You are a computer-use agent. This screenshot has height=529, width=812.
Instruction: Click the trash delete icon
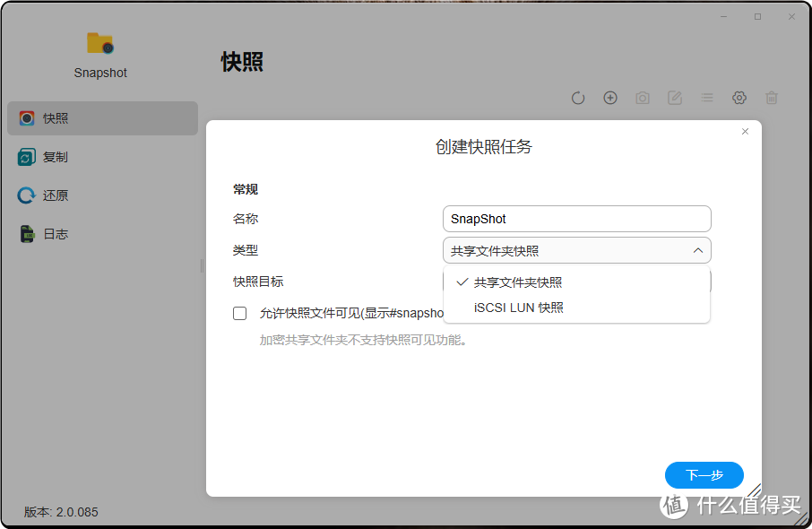coord(772,98)
